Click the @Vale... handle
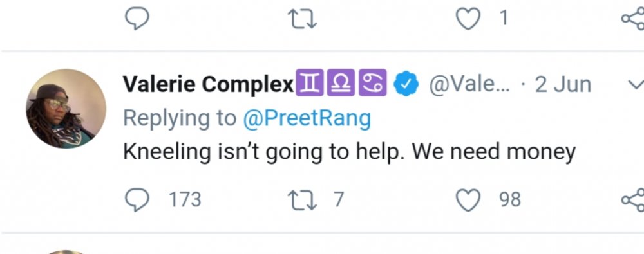 coord(469,85)
